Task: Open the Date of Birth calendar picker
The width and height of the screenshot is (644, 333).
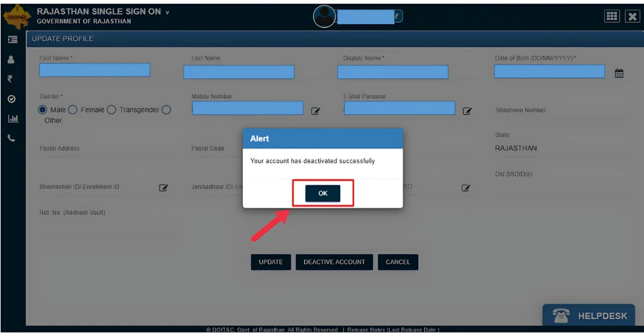Action: [619, 74]
